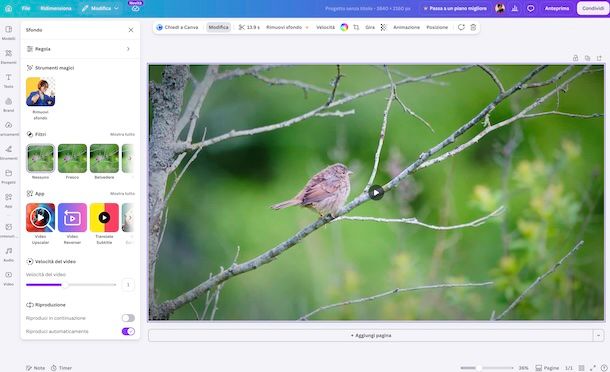Open the Posizione toolbar option
Image resolution: width=610 pixels, height=372 pixels.
point(437,27)
